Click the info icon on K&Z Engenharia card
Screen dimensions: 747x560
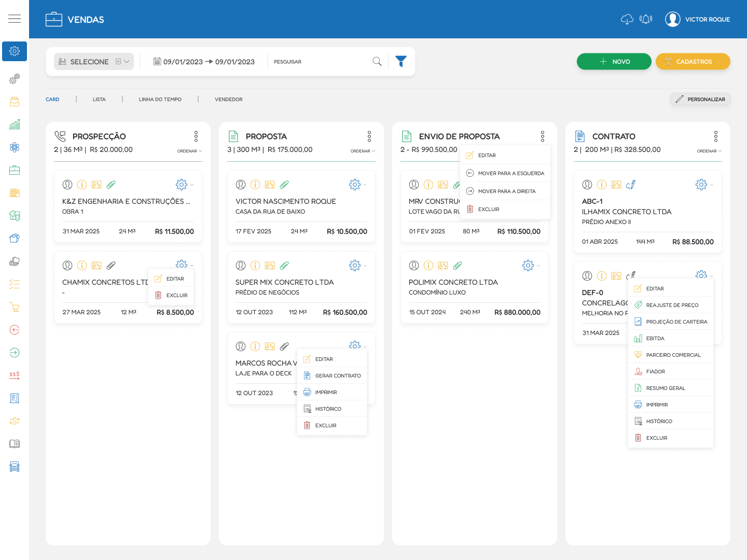click(82, 185)
